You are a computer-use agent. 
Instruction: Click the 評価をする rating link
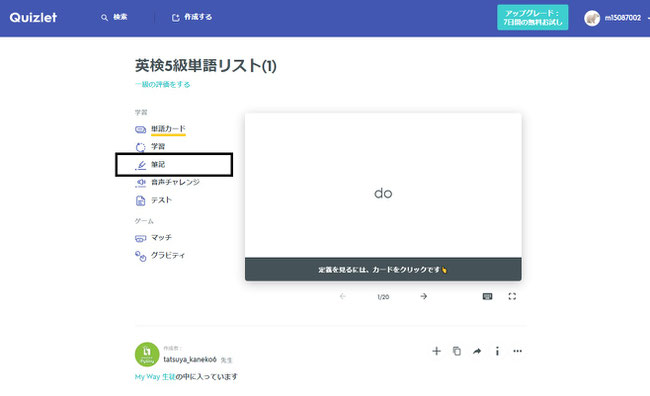pos(162,84)
